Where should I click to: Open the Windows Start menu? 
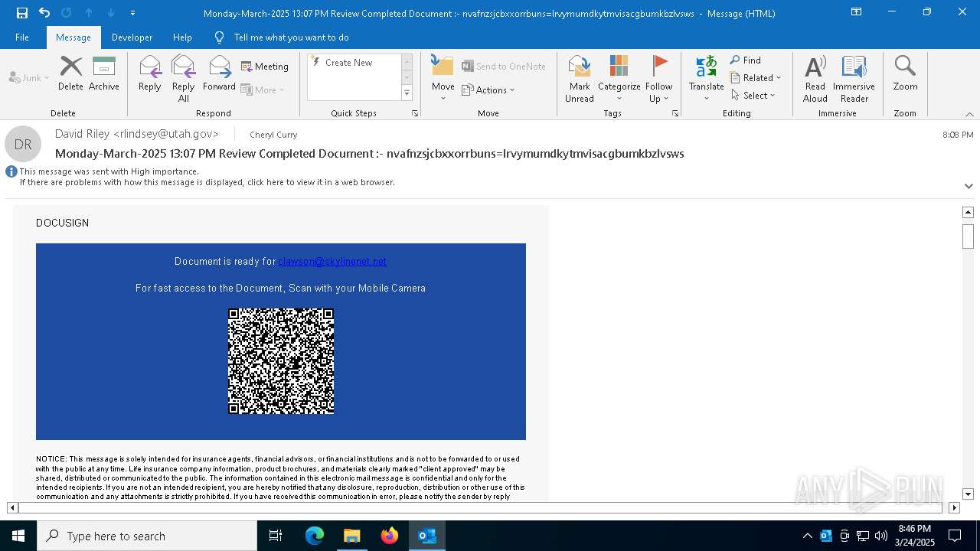(18, 536)
